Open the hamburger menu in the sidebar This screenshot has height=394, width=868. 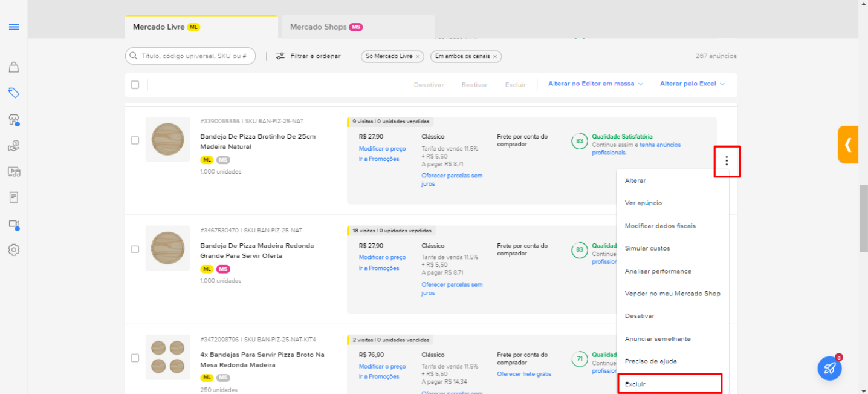click(x=14, y=27)
